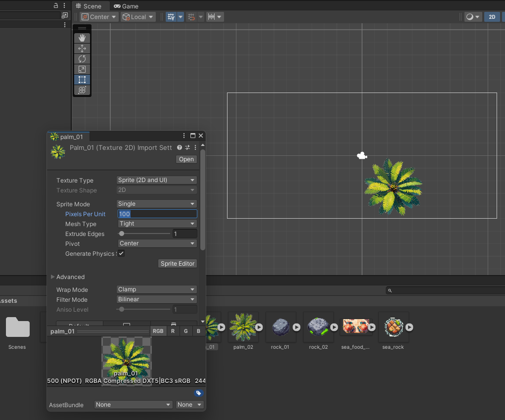Adjust the Extrude Edges slider

(144, 233)
